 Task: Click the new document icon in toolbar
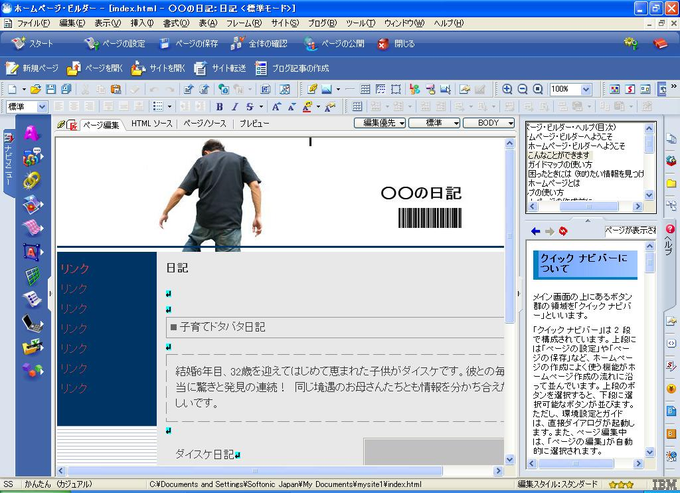point(12,89)
